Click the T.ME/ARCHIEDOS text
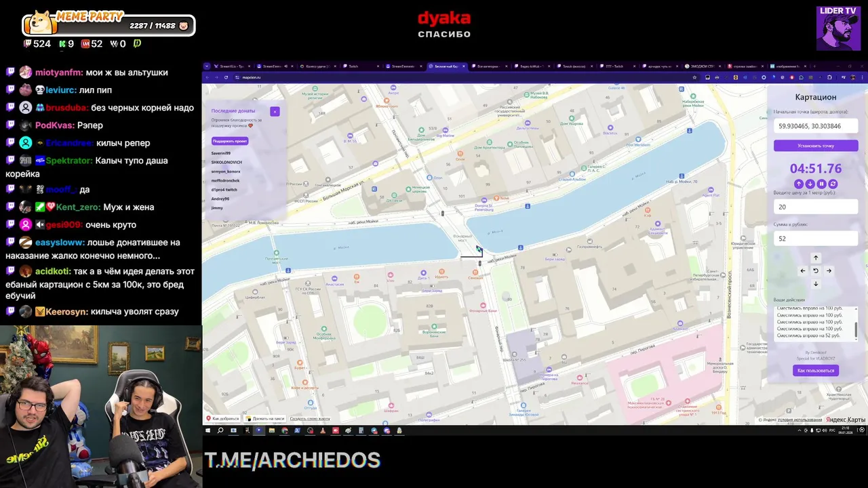This screenshot has width=868, height=488. tap(292, 460)
